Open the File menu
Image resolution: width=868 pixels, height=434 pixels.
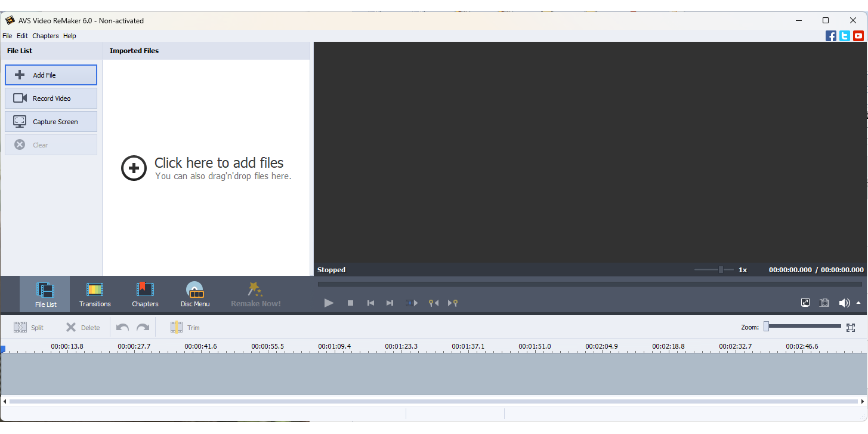click(7, 36)
